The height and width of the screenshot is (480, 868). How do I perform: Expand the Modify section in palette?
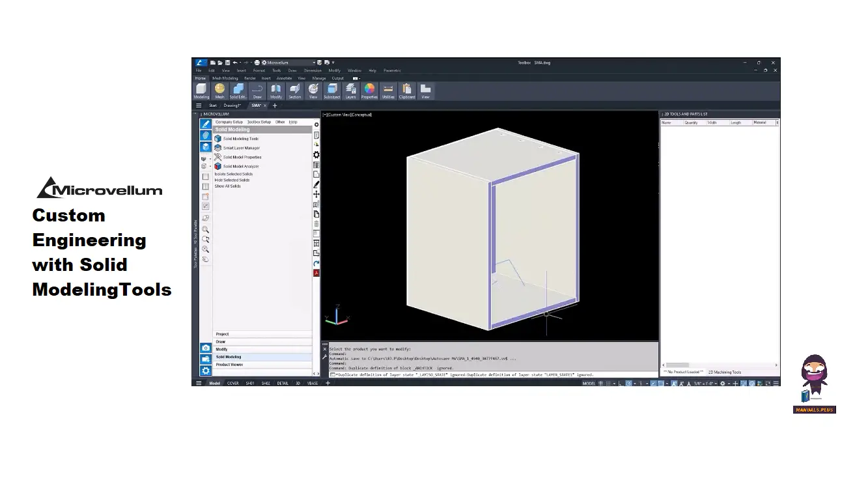click(x=263, y=349)
